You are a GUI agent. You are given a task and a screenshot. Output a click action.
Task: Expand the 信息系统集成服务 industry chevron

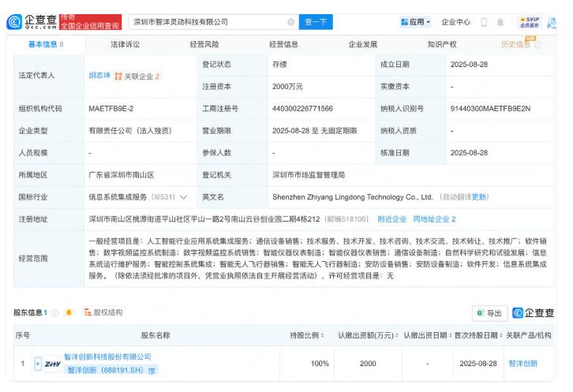[184, 197]
